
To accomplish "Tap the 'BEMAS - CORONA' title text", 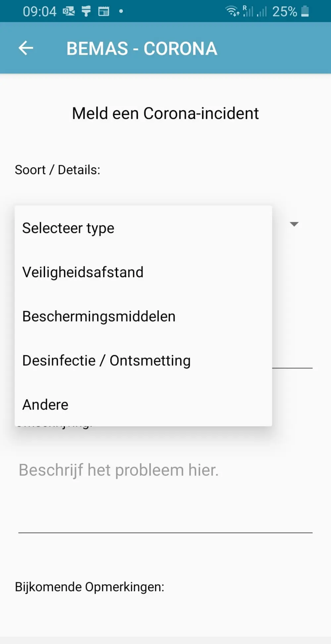I will (x=142, y=48).
